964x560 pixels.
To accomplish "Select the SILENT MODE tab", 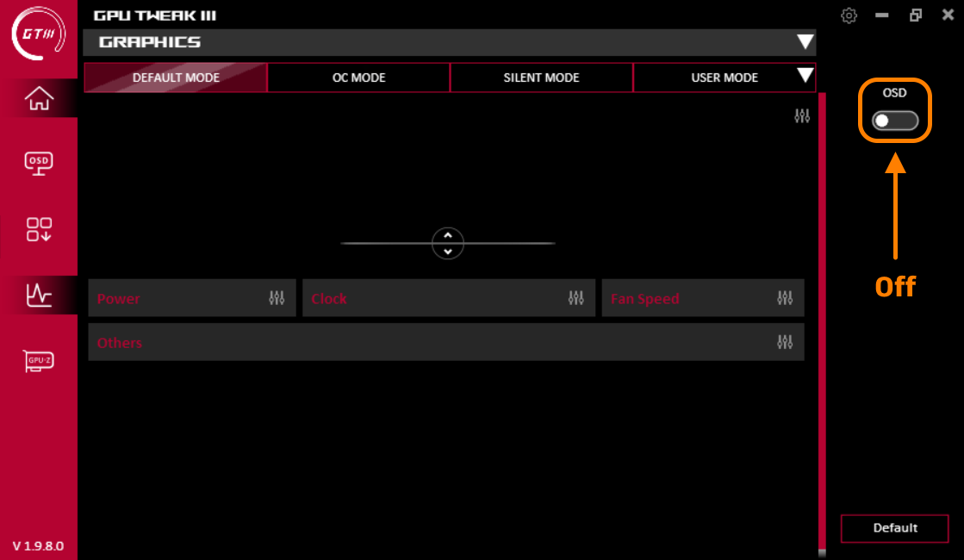I will click(541, 77).
